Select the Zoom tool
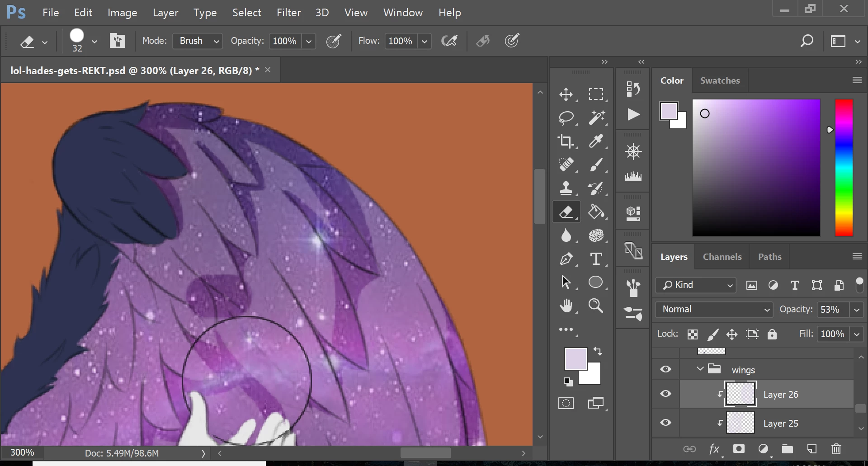Screen dimensions: 868x466 (x=596, y=306)
